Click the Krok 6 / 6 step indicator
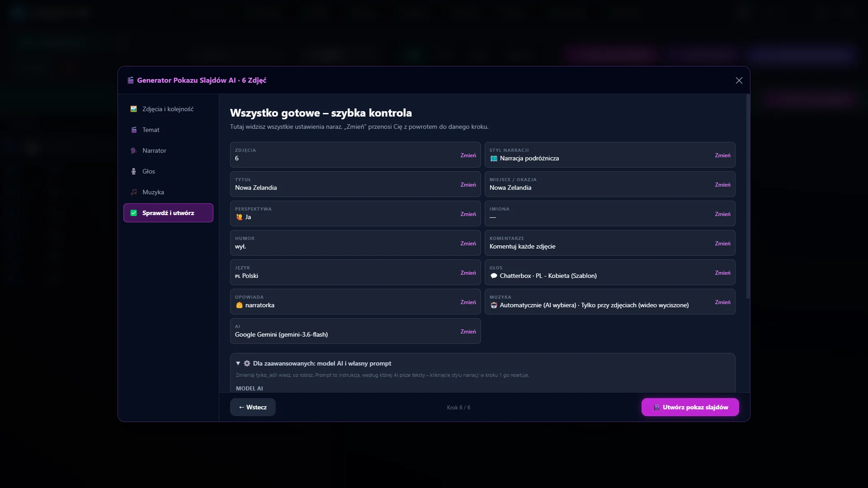This screenshot has height=488, width=868. (458, 408)
